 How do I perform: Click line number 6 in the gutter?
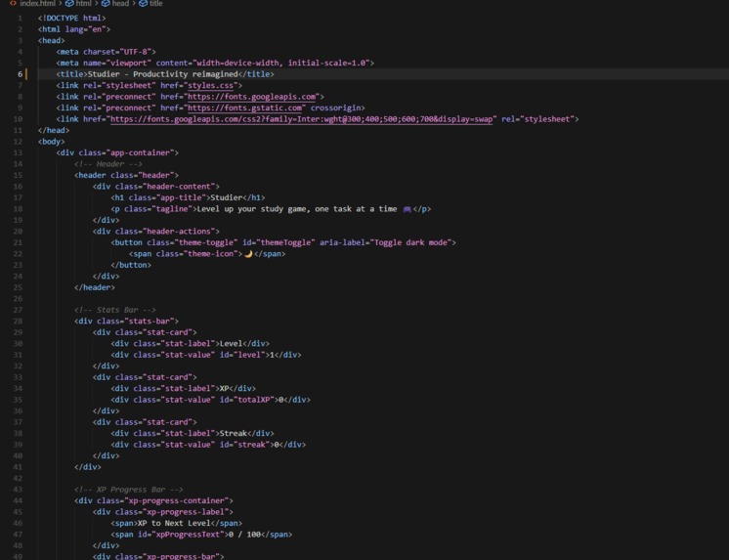20,74
